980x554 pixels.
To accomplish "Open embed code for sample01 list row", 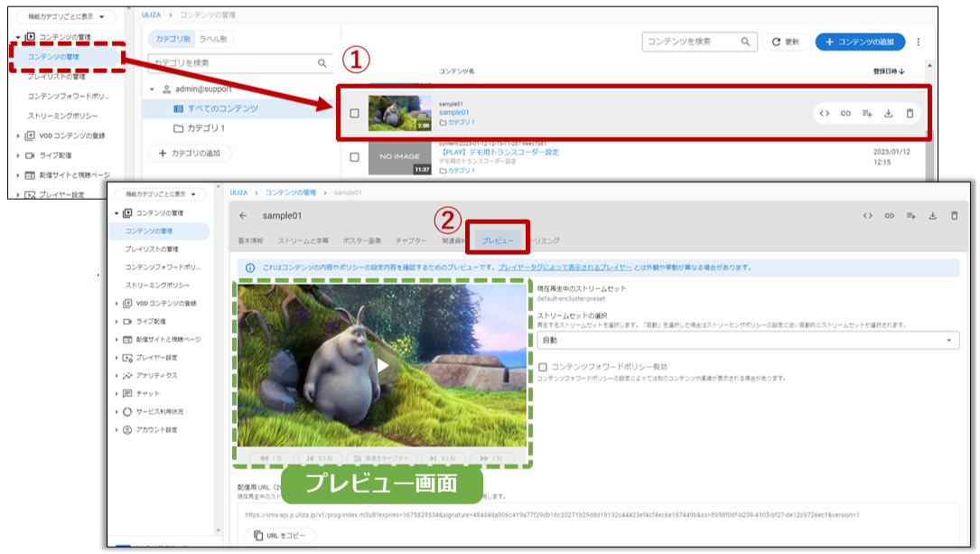I will pyautogui.click(x=825, y=113).
